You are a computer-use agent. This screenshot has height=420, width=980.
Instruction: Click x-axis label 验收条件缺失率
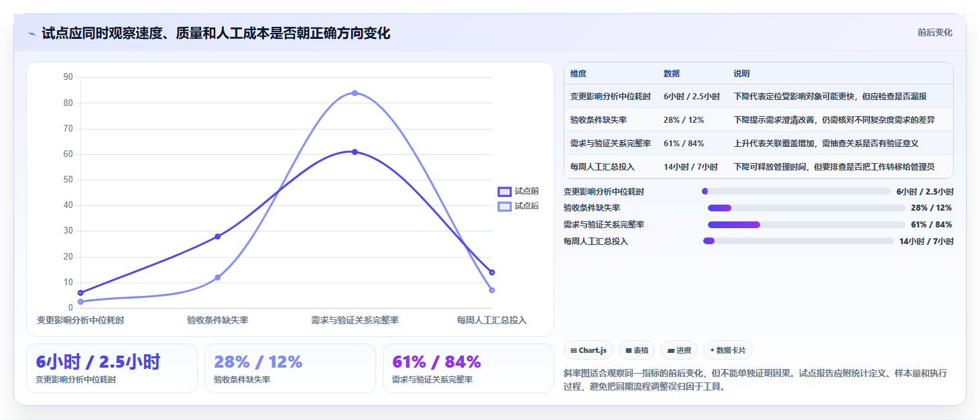pyautogui.click(x=218, y=320)
